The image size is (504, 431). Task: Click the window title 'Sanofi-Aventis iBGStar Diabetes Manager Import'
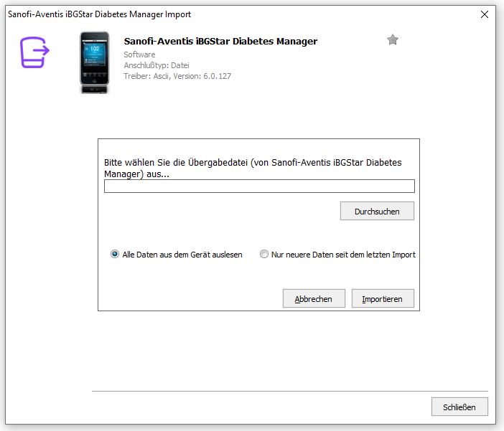coord(99,14)
